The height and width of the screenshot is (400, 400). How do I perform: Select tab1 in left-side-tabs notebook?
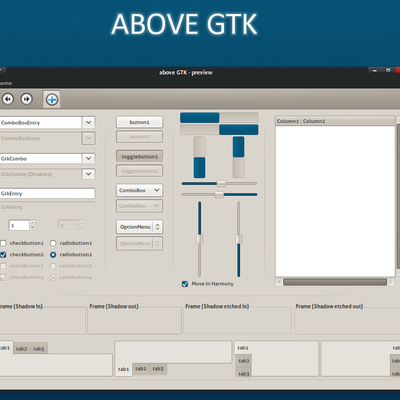[x=243, y=348]
